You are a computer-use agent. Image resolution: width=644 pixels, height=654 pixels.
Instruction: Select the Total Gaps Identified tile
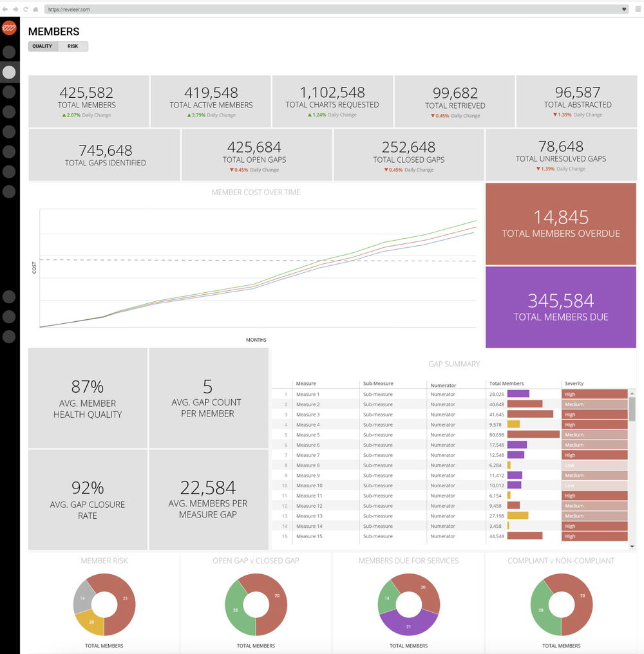[x=104, y=154]
